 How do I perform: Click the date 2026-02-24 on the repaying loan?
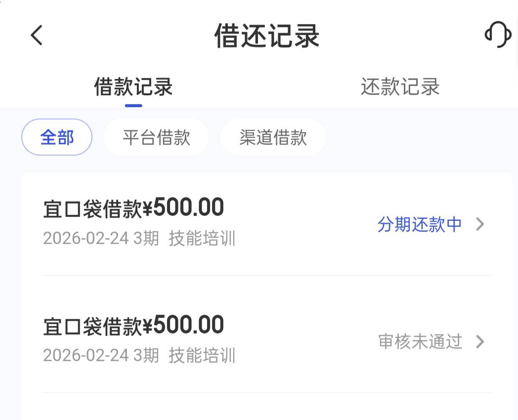click(86, 239)
